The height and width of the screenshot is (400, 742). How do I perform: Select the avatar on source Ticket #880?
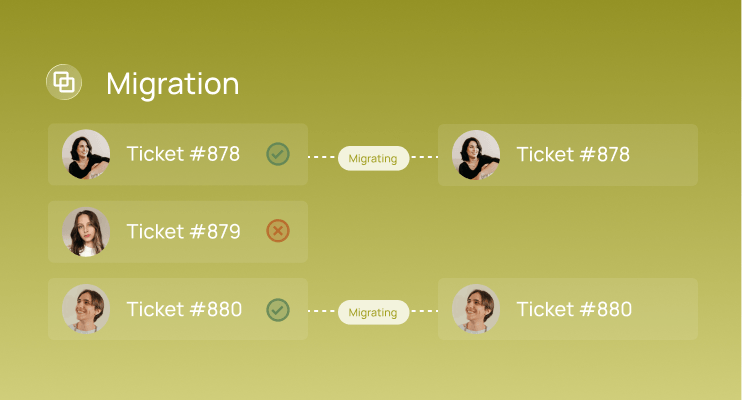[x=86, y=309]
